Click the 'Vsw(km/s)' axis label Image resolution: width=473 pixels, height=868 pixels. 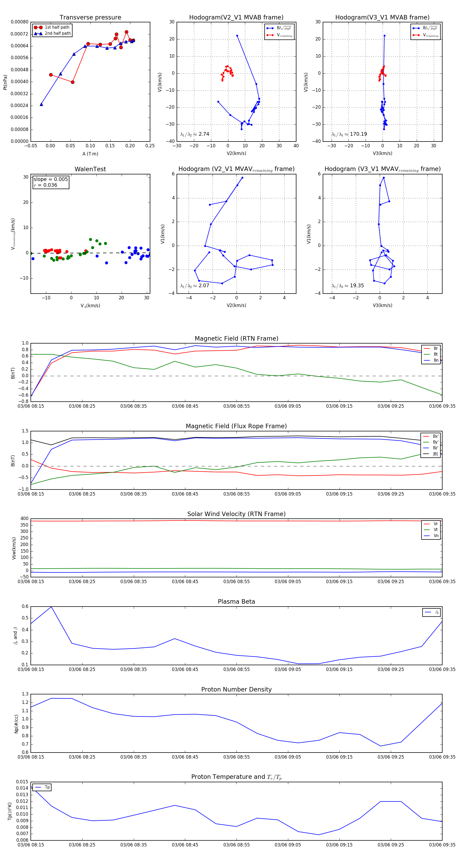pos(14,549)
